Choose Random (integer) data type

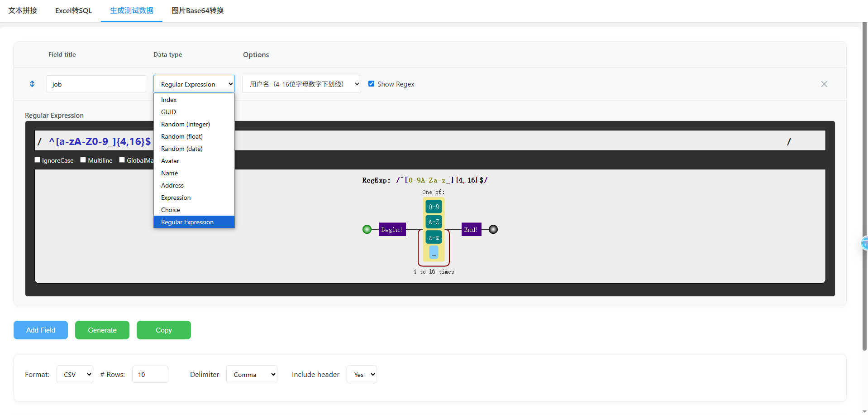pos(194,124)
